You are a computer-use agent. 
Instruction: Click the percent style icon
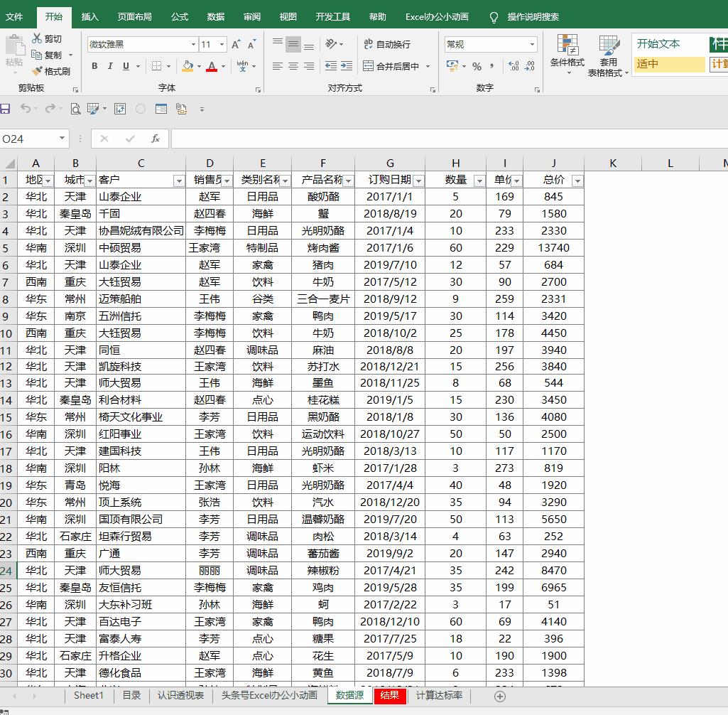tap(477, 66)
